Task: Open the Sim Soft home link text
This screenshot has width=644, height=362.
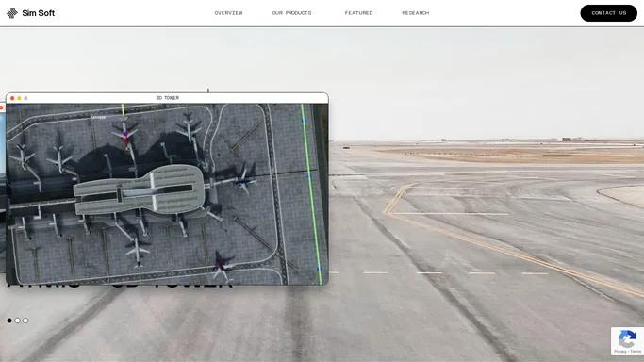Action: pyautogui.click(x=39, y=13)
